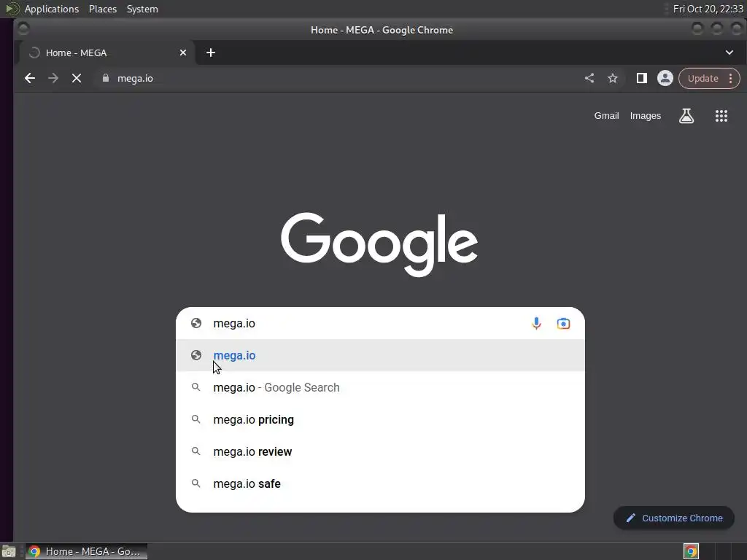This screenshot has height=560, width=747.
Task: Open Search Labs flask icon
Action: 686,116
